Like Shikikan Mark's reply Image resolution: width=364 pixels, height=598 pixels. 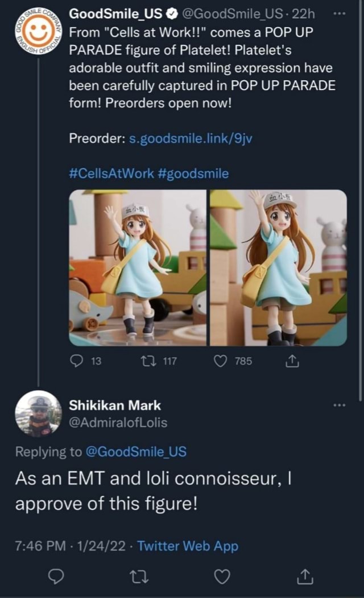click(x=221, y=576)
